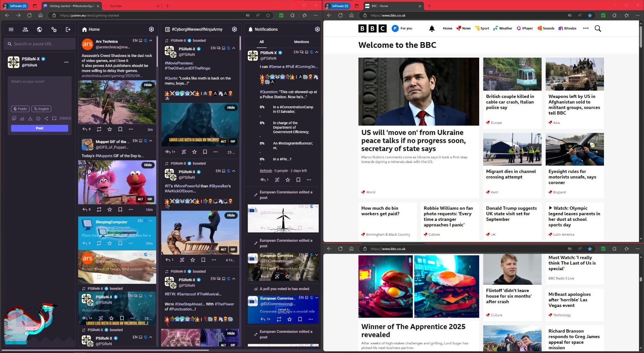
Task: Favourite the Ars Technica Assassin's Creed post
Action: click(x=110, y=129)
